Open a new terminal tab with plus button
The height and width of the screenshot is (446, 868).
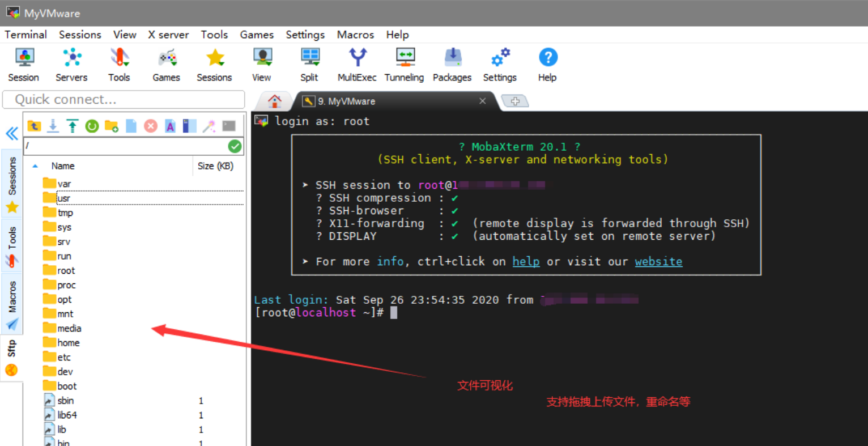tap(515, 101)
